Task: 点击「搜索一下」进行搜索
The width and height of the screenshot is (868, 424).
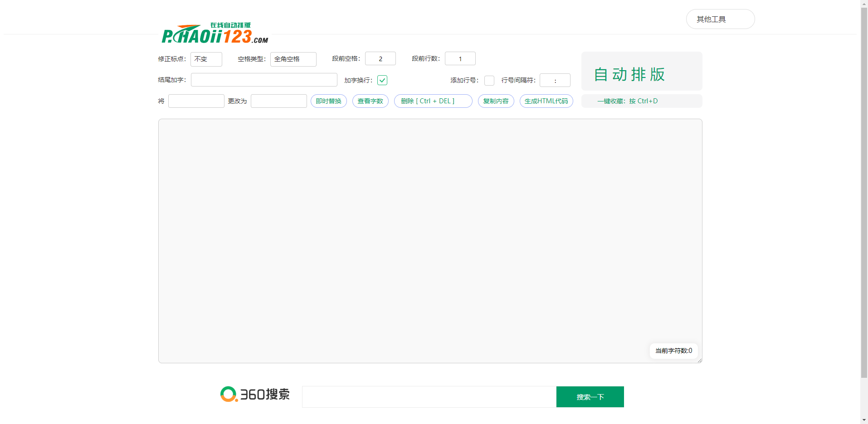Action: [590, 396]
